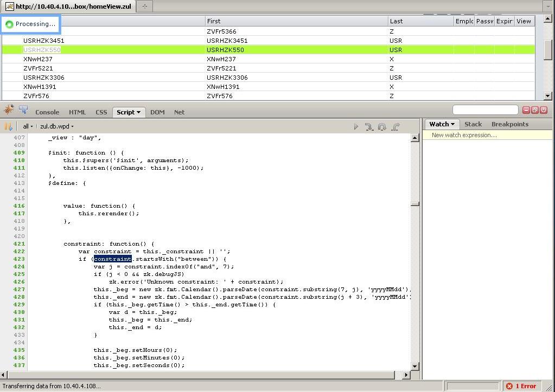Open the 'all' script type filter dropdown

point(28,126)
